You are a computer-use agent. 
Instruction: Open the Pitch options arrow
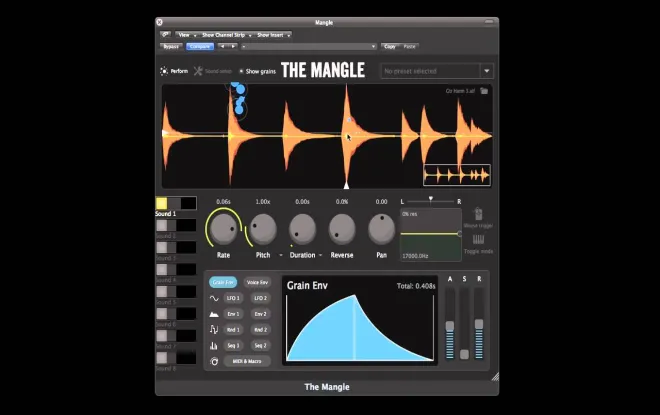click(x=281, y=255)
